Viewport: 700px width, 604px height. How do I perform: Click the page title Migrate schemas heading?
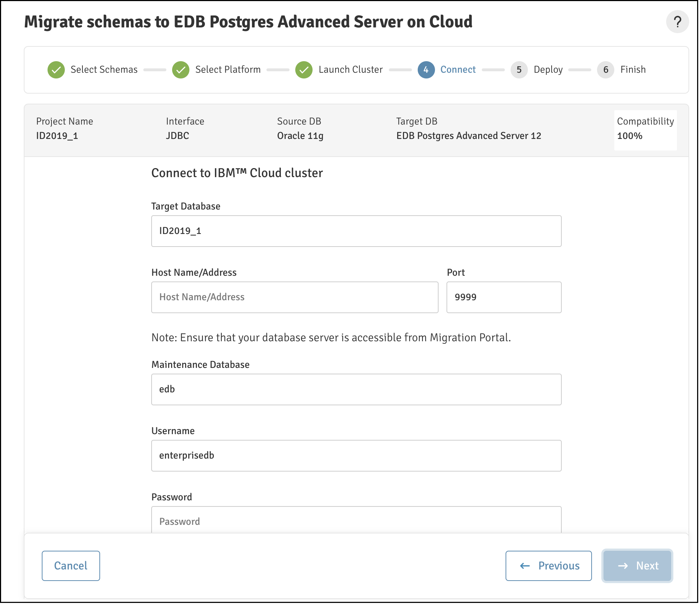click(248, 22)
